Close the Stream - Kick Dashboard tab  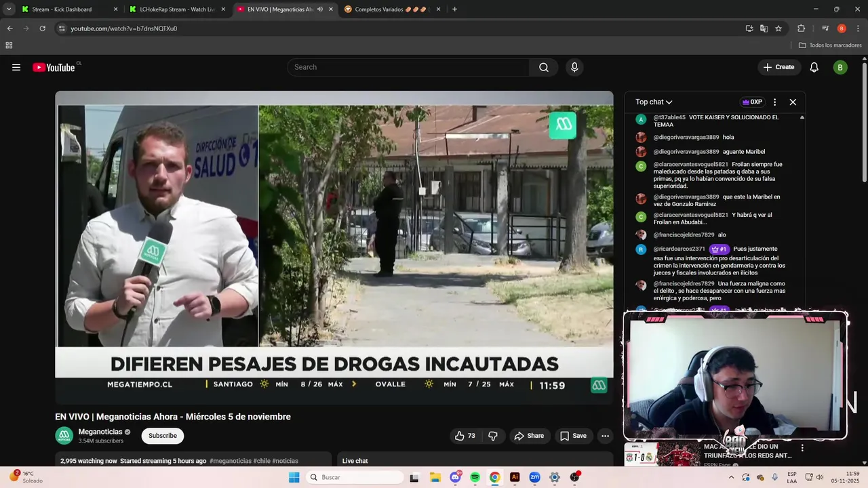click(115, 9)
